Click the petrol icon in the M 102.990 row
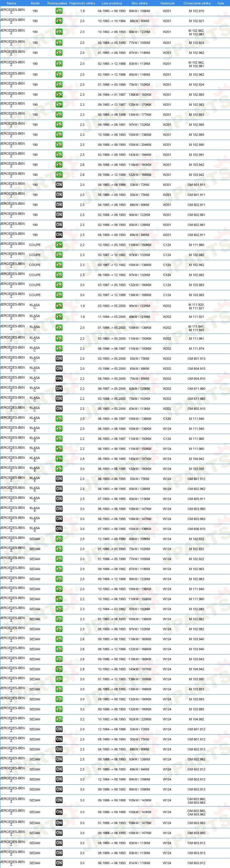This screenshot has width=230, height=868. pos(59,145)
